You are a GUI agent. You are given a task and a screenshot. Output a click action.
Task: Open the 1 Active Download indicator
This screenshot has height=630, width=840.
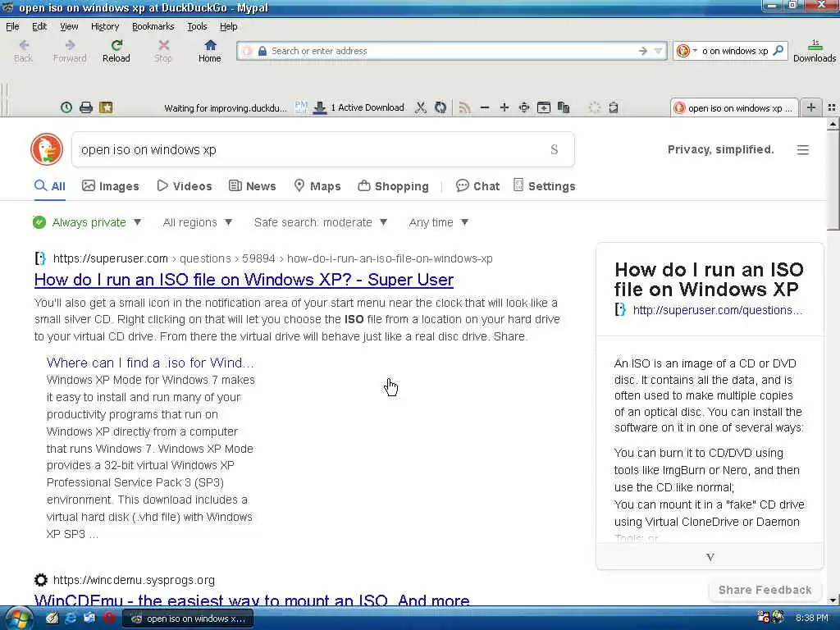(358, 107)
